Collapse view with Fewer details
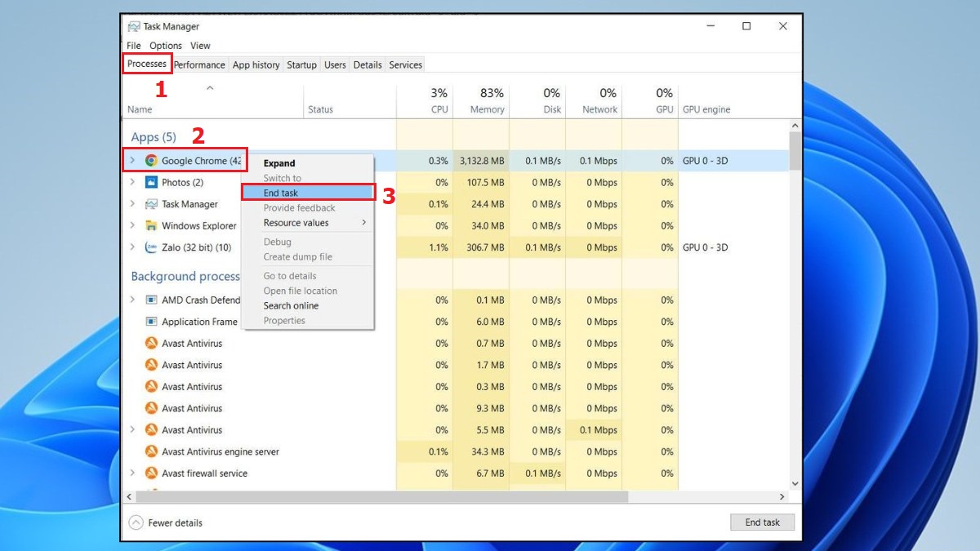980x551 pixels. (x=166, y=523)
